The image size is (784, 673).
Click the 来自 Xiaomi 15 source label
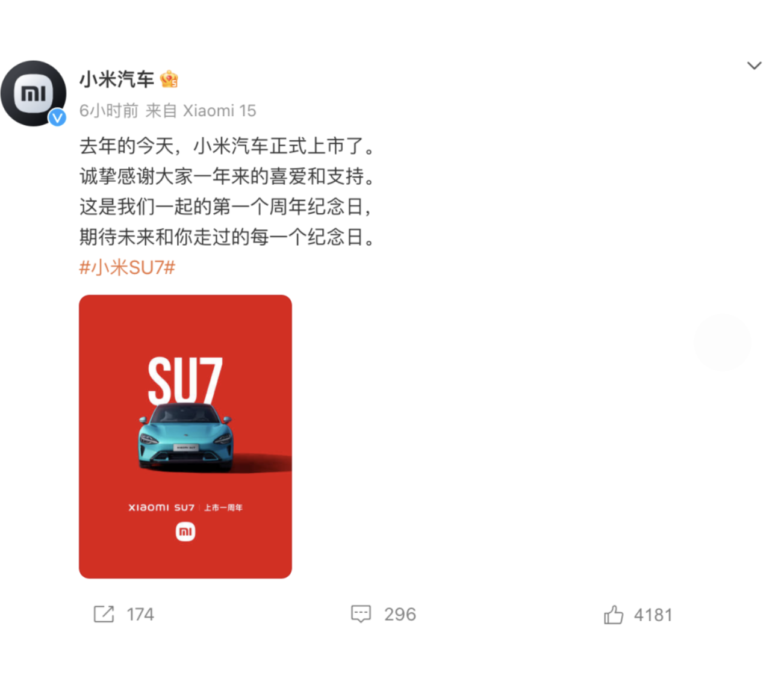(201, 111)
